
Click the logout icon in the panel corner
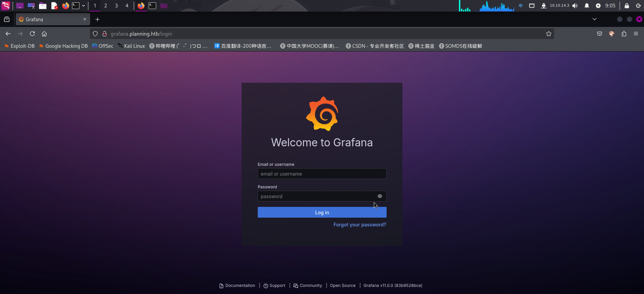tap(638, 6)
